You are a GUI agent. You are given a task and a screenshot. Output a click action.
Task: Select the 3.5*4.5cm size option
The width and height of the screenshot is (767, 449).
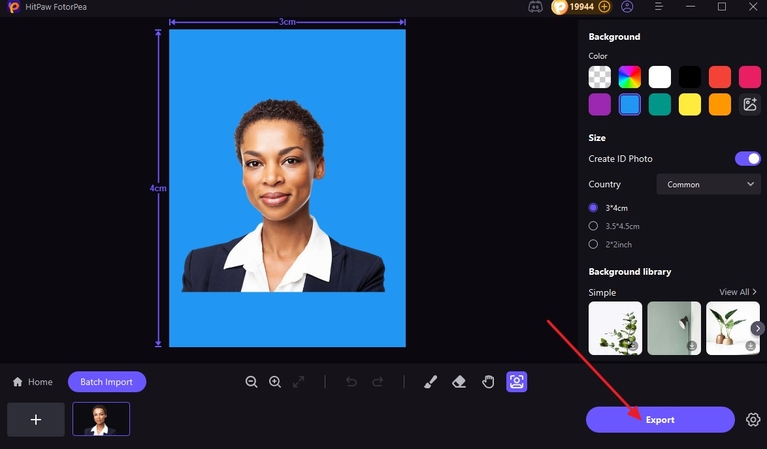click(614, 226)
